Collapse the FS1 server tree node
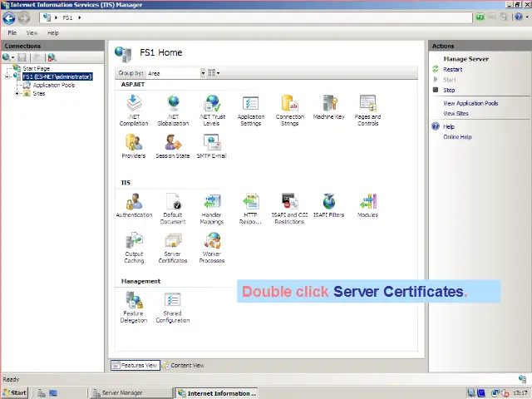This screenshot has width=532, height=399. (x=7, y=77)
